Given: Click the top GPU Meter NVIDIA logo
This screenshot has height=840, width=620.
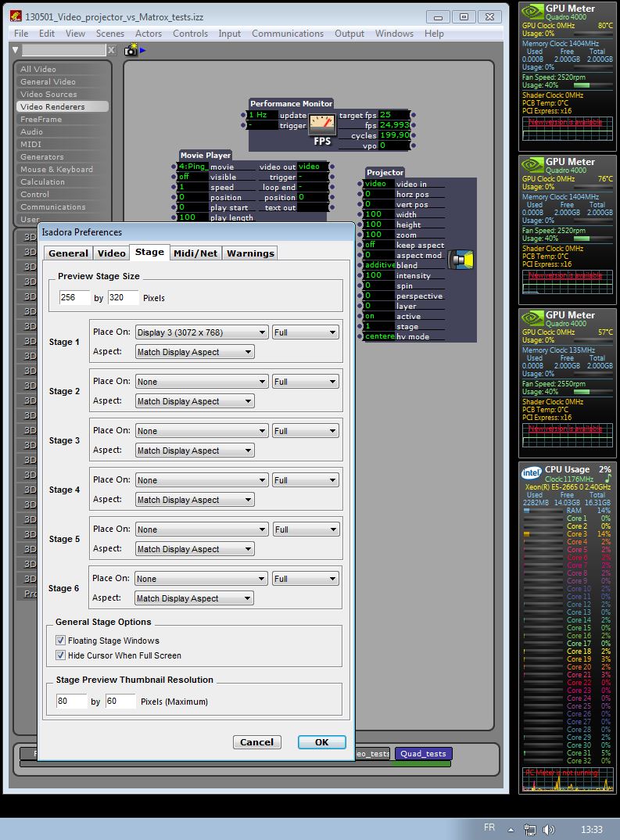Looking at the screenshot, I should 532,12.
